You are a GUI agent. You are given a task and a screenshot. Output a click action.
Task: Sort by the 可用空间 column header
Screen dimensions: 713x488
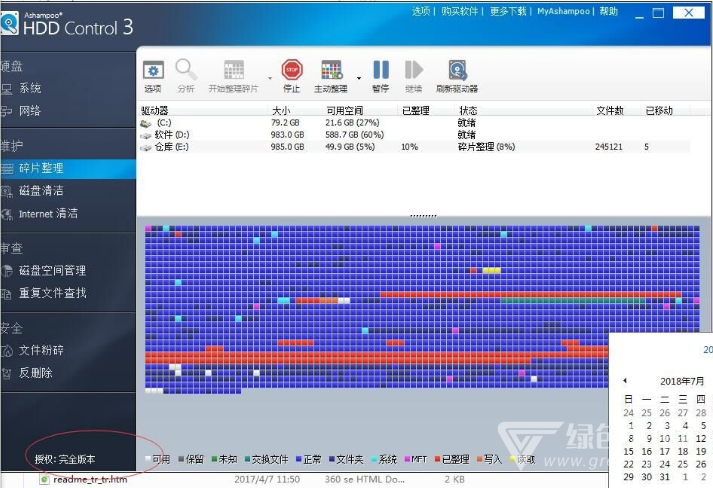point(345,111)
